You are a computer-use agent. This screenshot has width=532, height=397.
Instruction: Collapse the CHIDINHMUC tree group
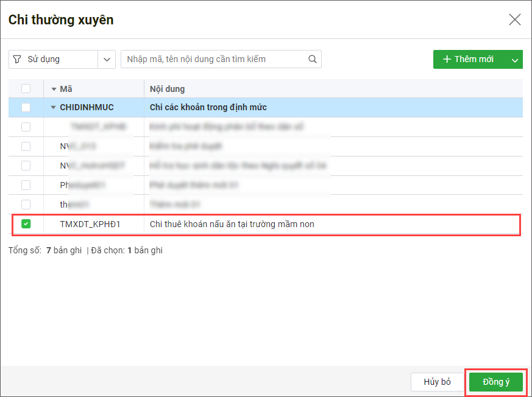tap(54, 108)
